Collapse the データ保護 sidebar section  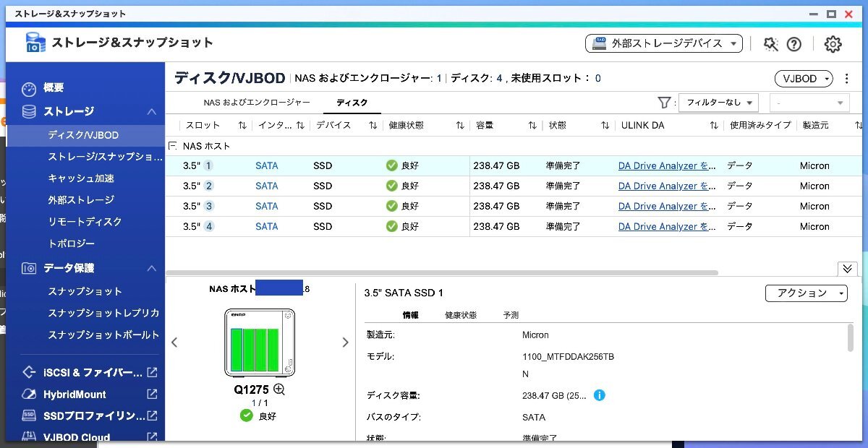point(151,268)
